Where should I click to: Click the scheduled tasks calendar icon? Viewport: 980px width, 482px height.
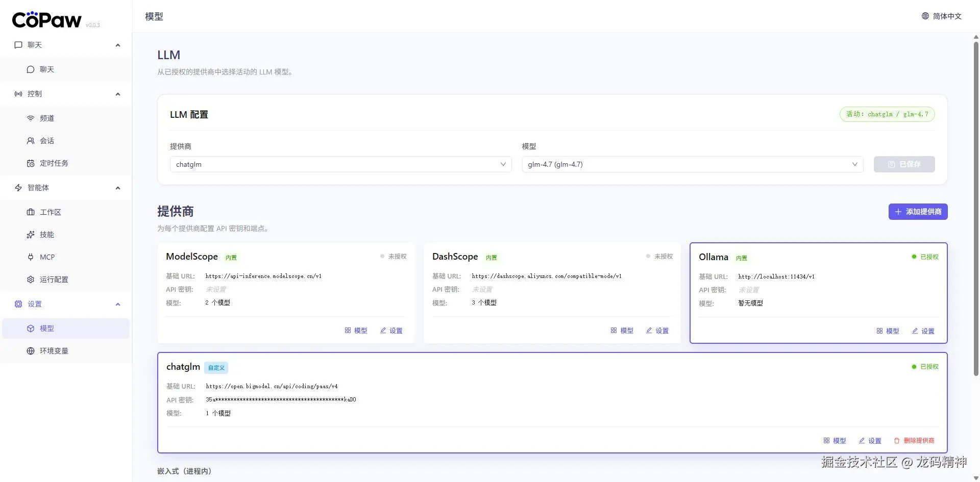[31, 163]
